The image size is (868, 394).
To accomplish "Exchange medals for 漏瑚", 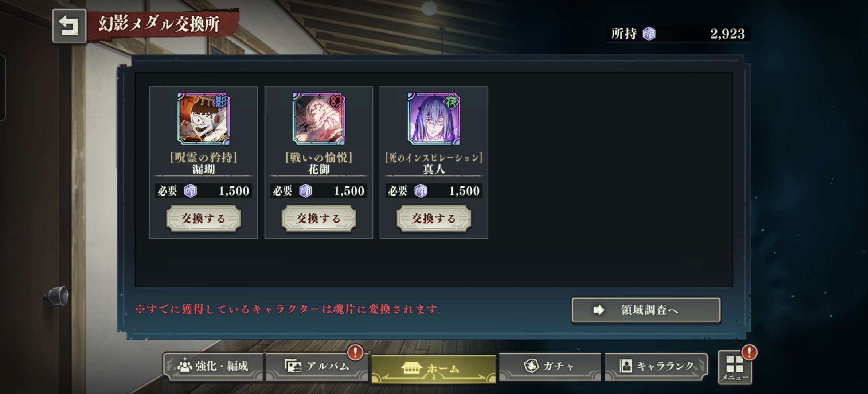I will [x=203, y=218].
